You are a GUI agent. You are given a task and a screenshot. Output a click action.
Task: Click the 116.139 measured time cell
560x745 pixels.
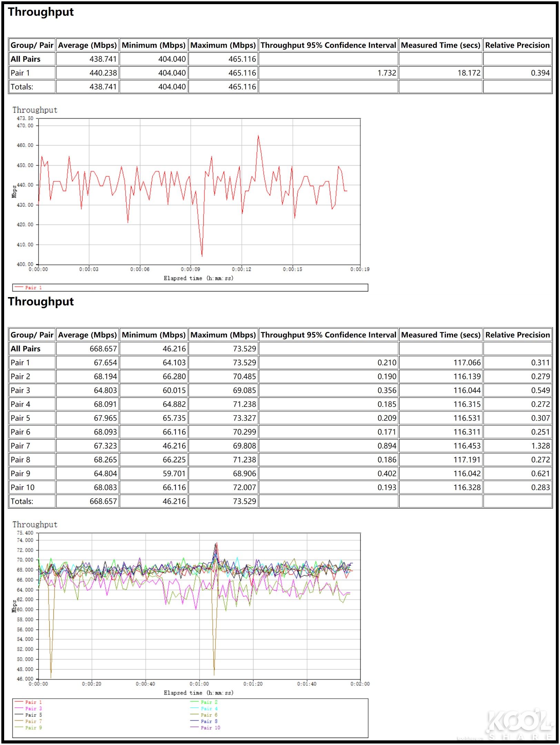pos(440,376)
